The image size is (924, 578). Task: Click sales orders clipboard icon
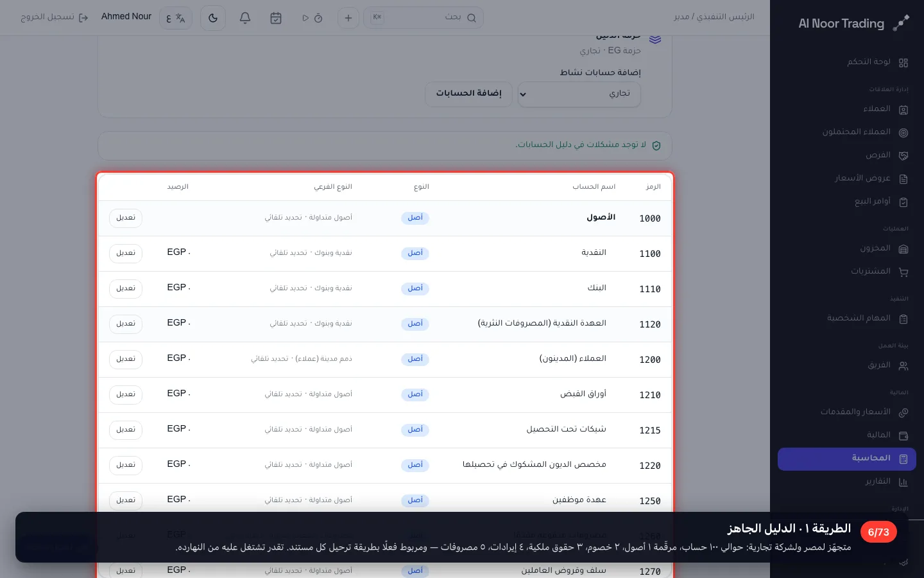[x=903, y=202]
